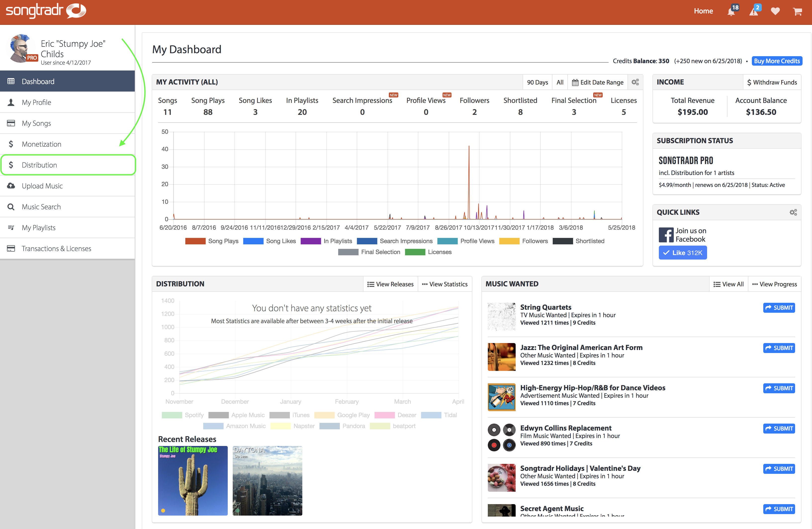Click the Song Plays stat value 88

(208, 112)
